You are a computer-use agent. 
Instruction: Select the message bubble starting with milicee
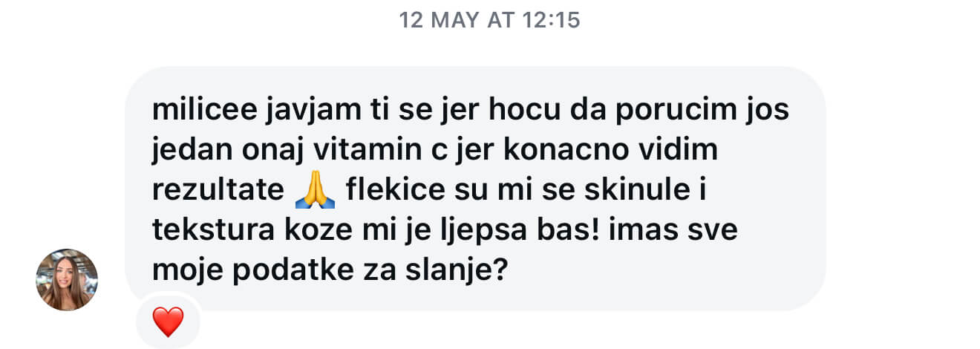tap(475, 189)
